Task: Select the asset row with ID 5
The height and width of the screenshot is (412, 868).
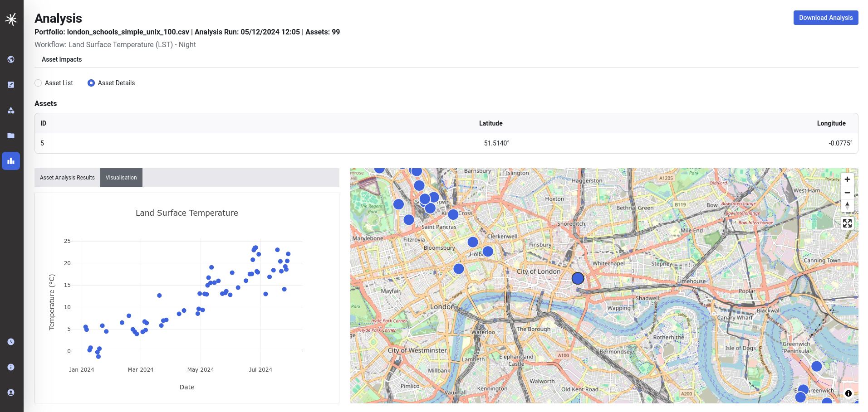Action: (446, 143)
